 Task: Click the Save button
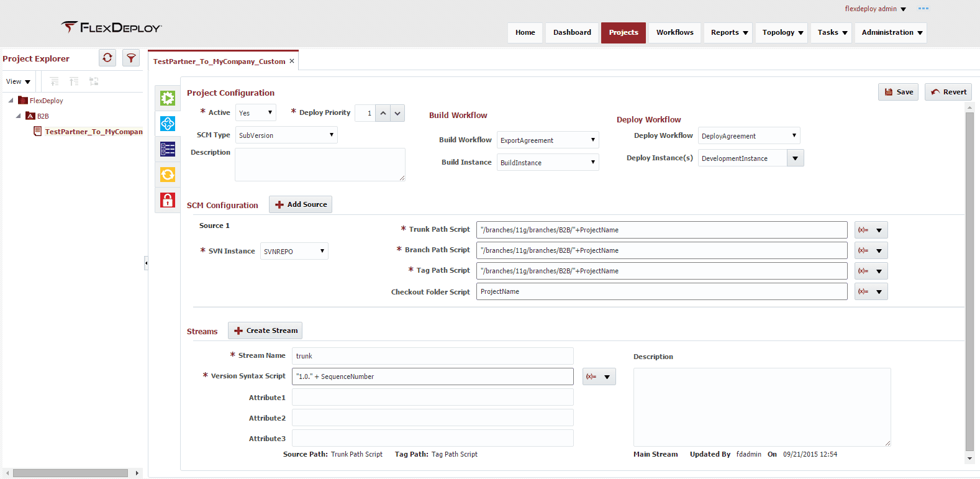point(898,92)
